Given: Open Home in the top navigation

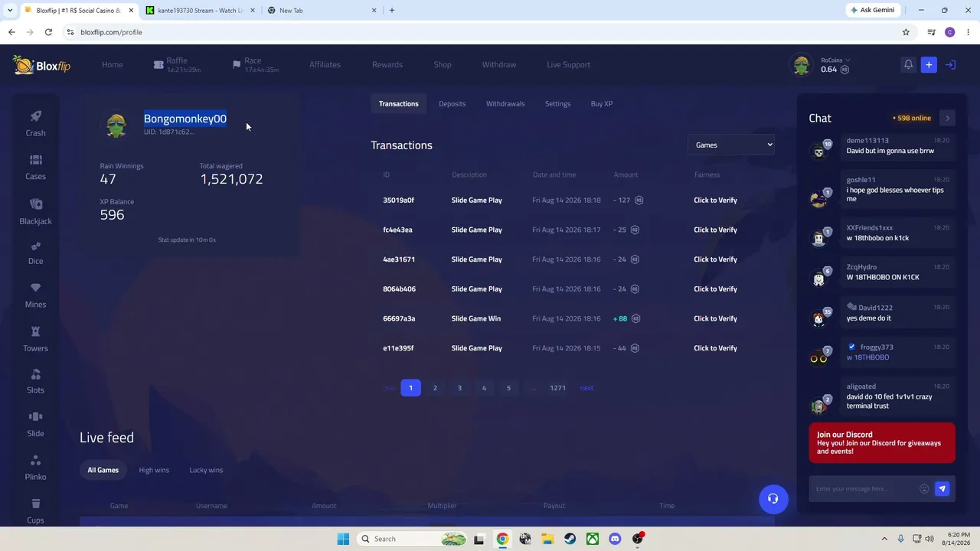Looking at the screenshot, I should click(x=113, y=65).
